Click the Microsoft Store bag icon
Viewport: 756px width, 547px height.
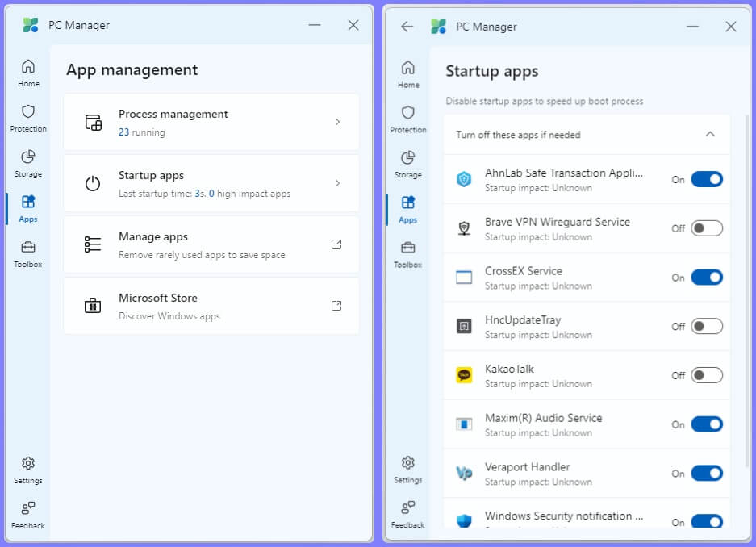point(93,306)
